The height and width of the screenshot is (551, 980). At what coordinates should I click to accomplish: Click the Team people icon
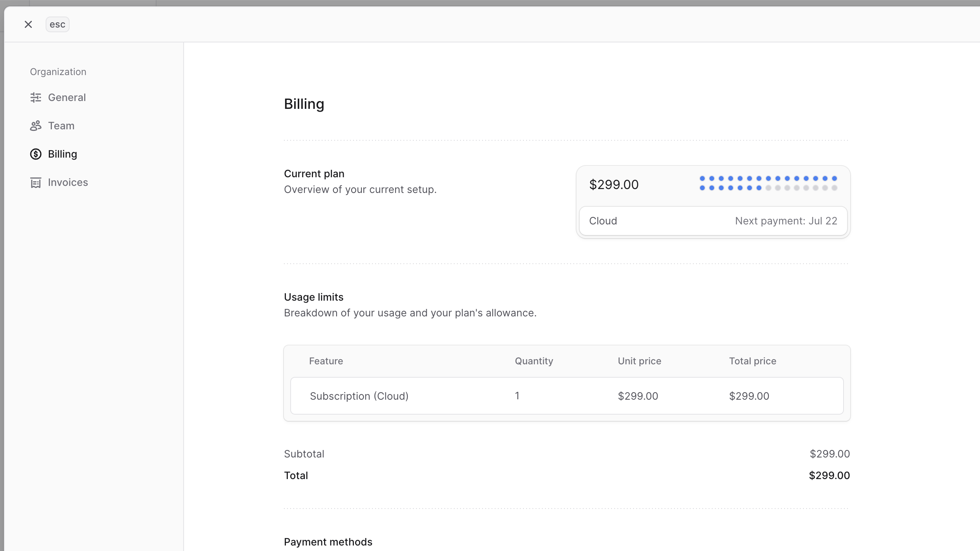click(x=36, y=125)
